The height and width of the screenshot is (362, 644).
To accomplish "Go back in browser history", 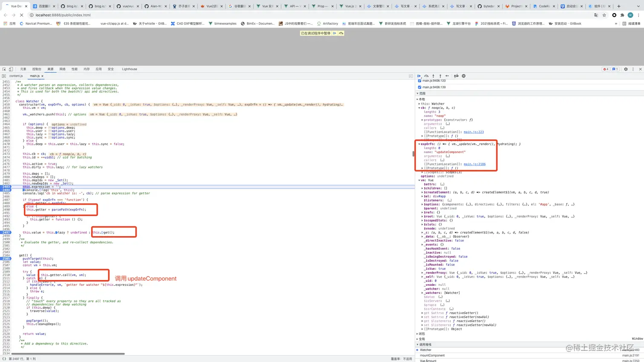I will (6, 15).
